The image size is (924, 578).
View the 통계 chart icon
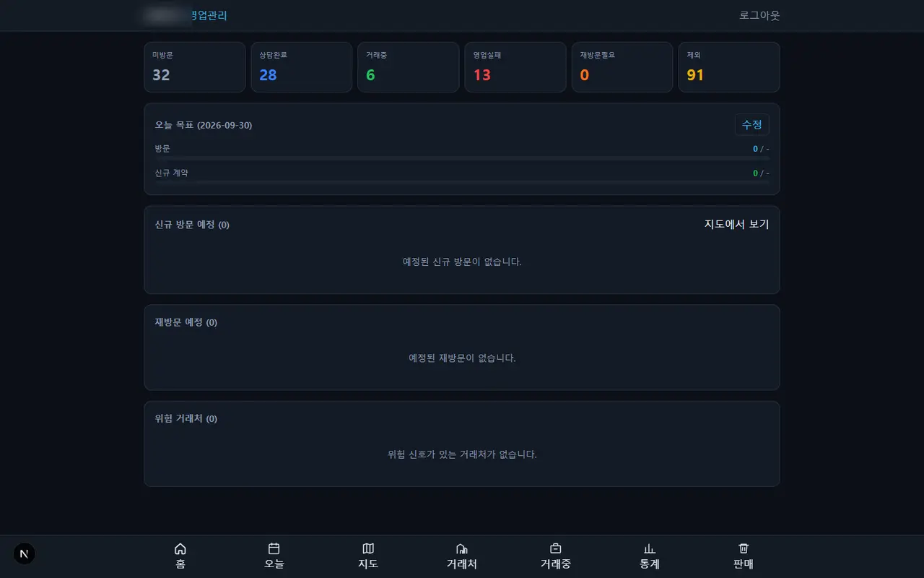pos(650,549)
